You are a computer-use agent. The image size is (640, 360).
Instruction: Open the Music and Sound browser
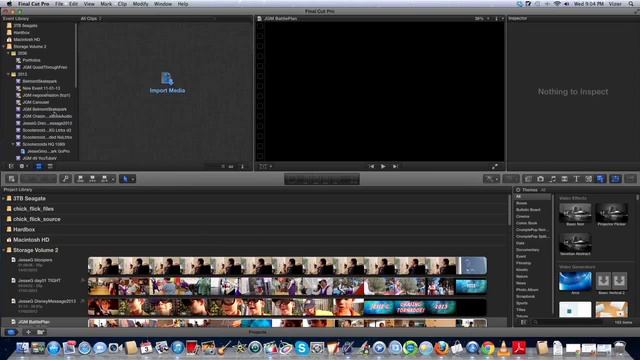click(x=552, y=179)
